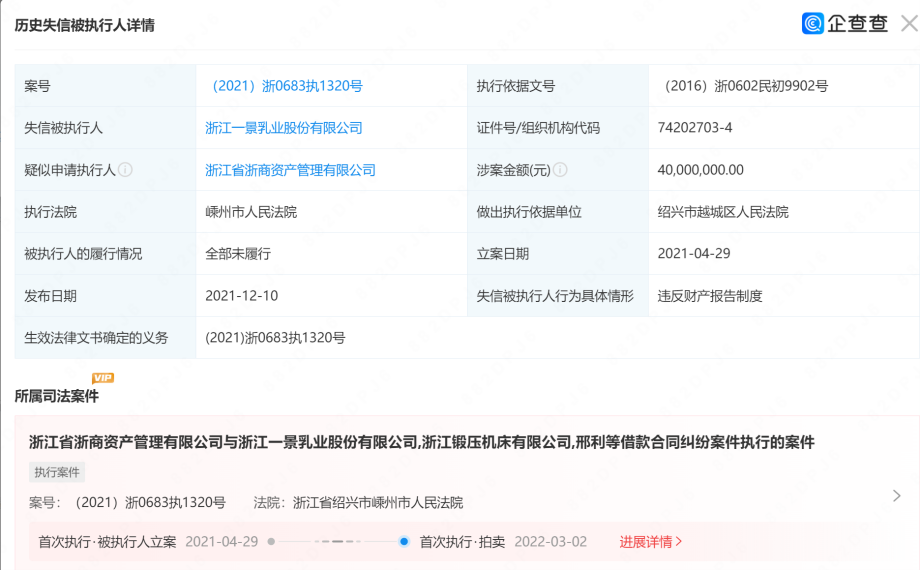
Task: Click 首次执行·拍卖 stage label
Action: tap(462, 541)
